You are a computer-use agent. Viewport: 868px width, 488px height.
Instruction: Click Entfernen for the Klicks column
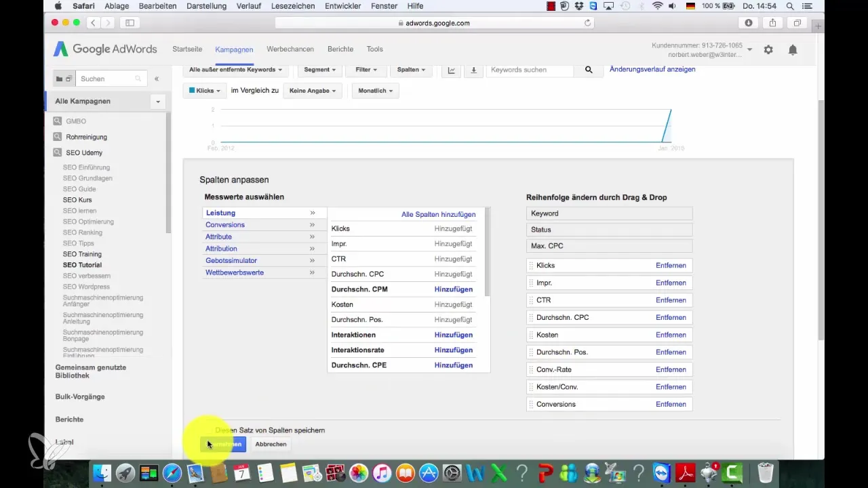(x=671, y=266)
